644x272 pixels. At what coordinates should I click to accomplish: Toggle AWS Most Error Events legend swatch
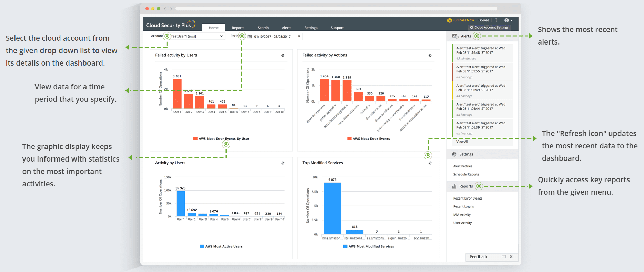pos(349,139)
